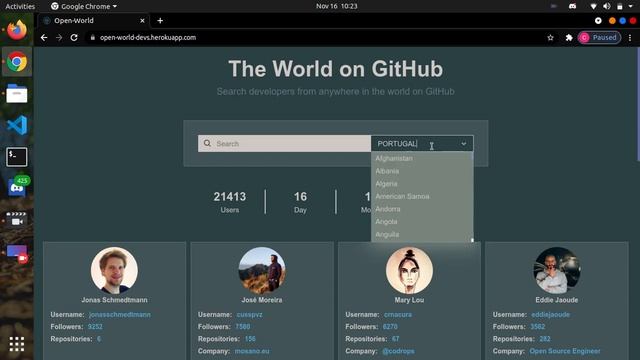Screen dimensions: 640x360
Task: Reload the Open-World page
Action: (x=74, y=38)
